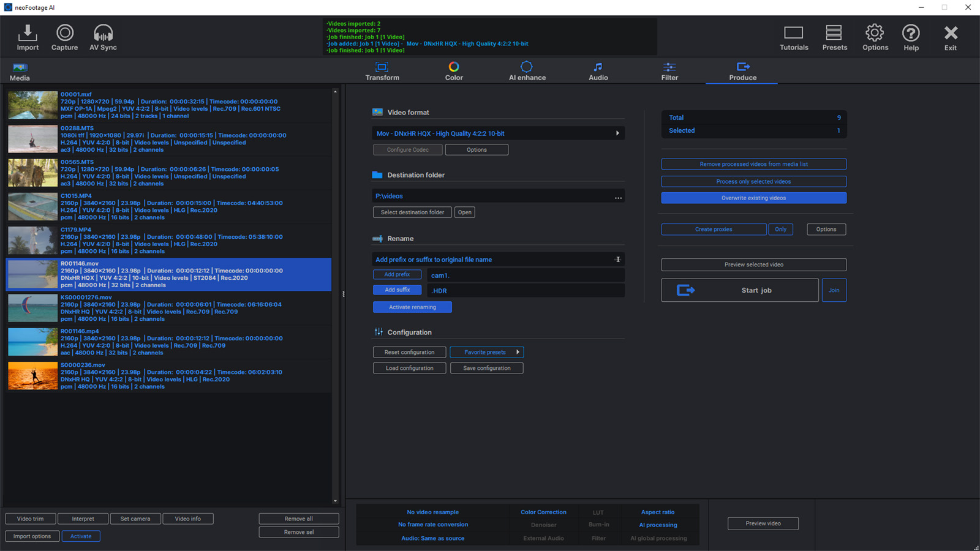Select the 00001.mxf clip thumbnail

[33, 105]
